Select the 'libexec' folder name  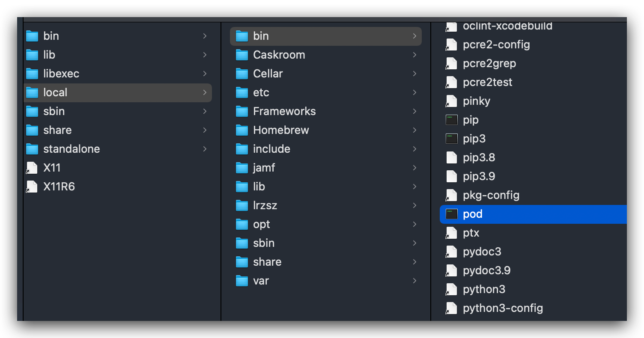pos(61,74)
